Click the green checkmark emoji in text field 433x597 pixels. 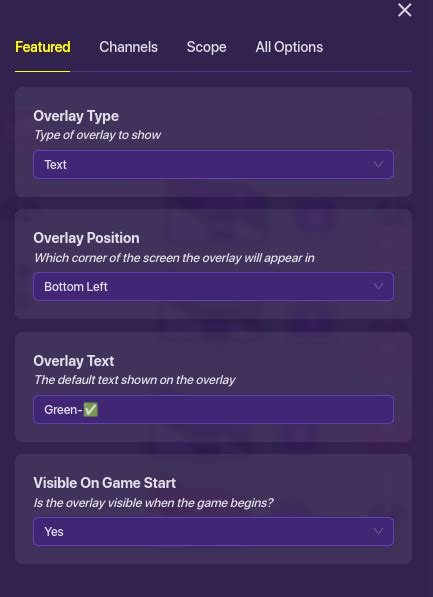(91, 410)
